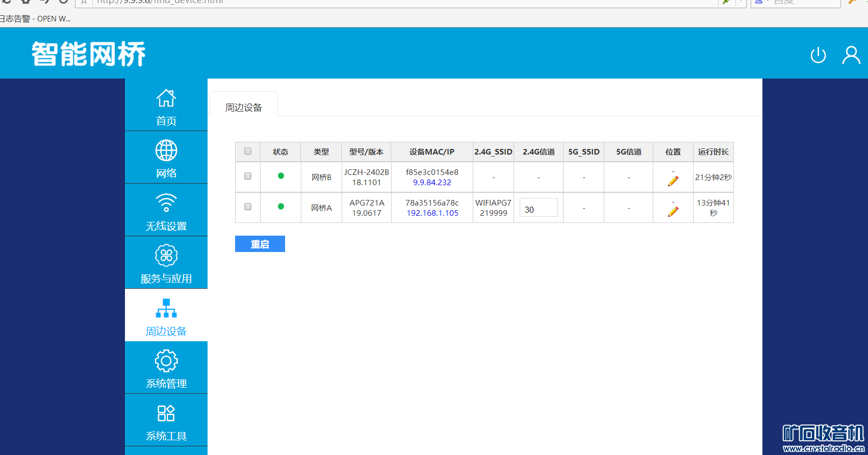
Task: Open the 网络 globe icon
Action: pos(166,150)
